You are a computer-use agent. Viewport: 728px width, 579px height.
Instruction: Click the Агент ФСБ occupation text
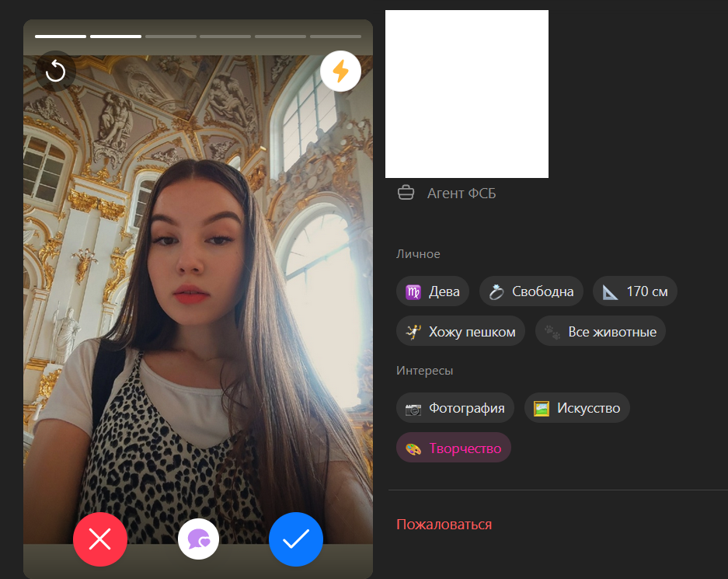(462, 194)
